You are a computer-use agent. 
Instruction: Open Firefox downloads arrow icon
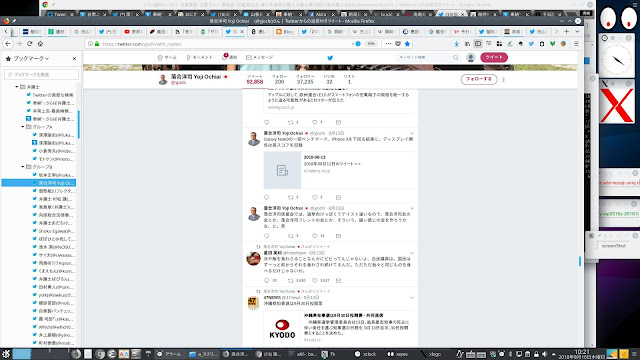[457, 44]
